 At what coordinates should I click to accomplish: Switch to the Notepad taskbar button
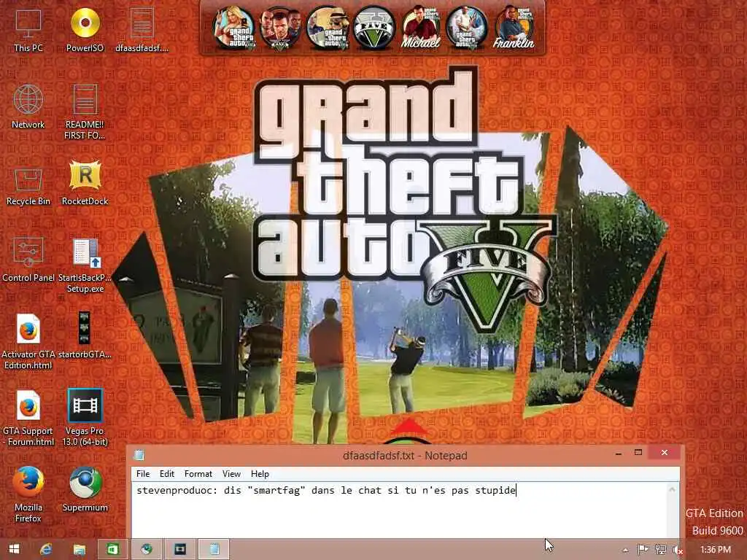coord(214,549)
